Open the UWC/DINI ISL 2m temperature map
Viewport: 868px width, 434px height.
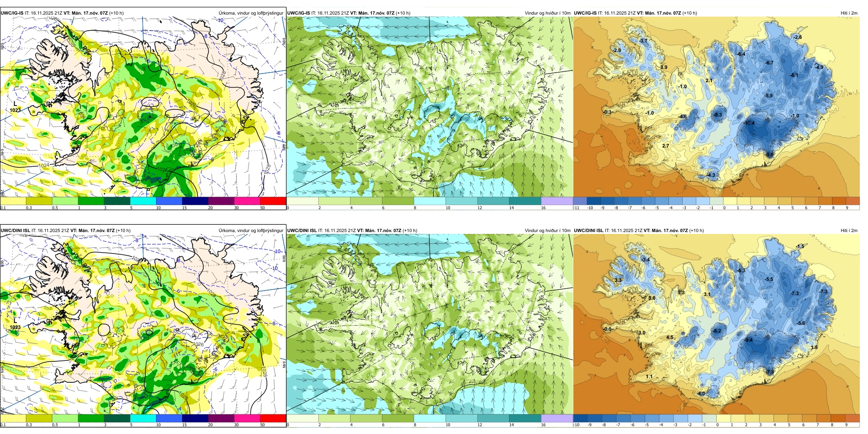pos(716,324)
